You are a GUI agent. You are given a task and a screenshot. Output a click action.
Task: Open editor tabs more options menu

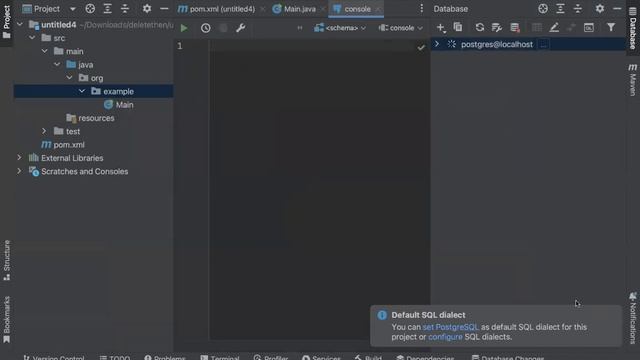(422, 9)
